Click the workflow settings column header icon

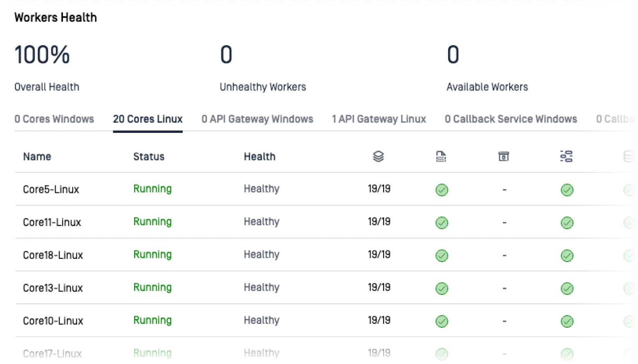[x=566, y=156]
